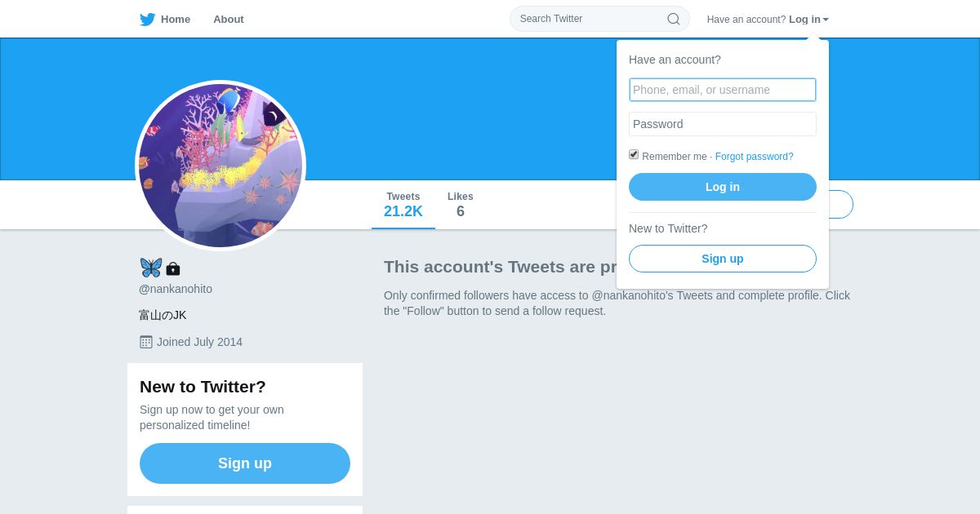Screen dimensions: 980x514
Task: Open the round profile avatar picture
Action: tap(220, 166)
